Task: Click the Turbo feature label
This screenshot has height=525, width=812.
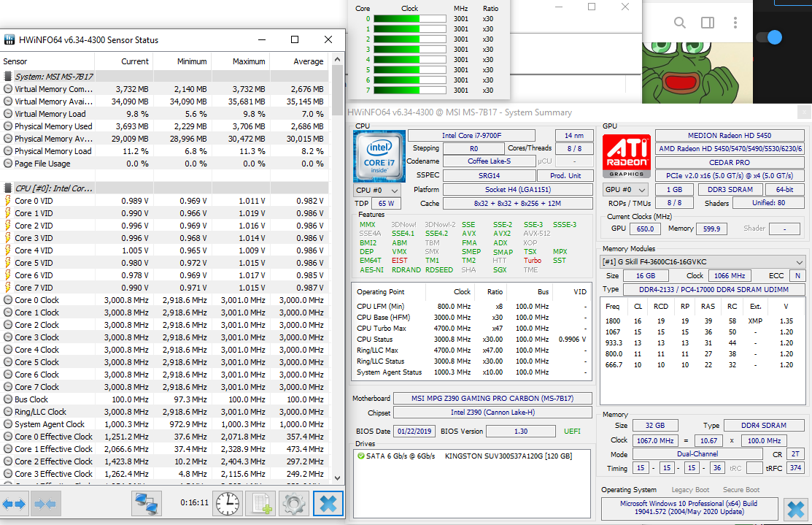Action: 532,261
